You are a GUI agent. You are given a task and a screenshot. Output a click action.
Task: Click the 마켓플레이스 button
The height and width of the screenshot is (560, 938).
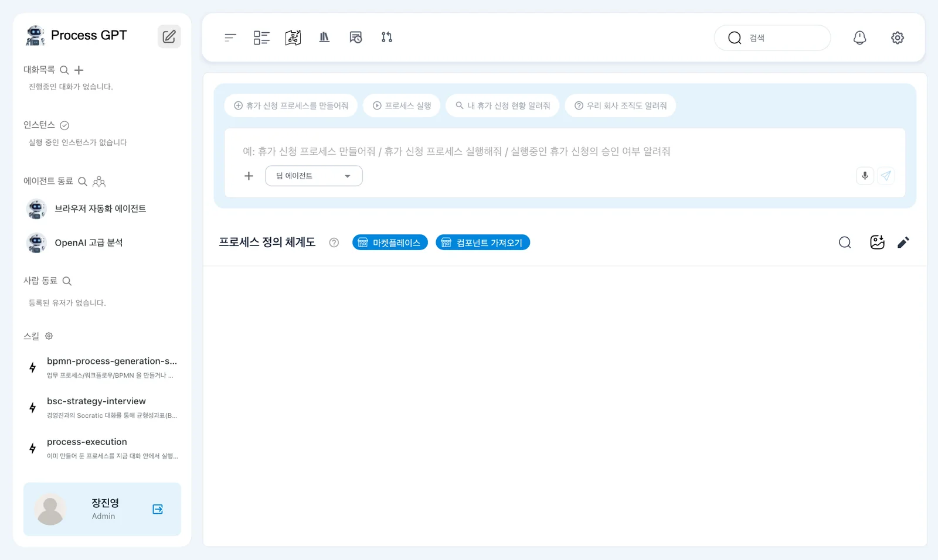[x=390, y=243]
